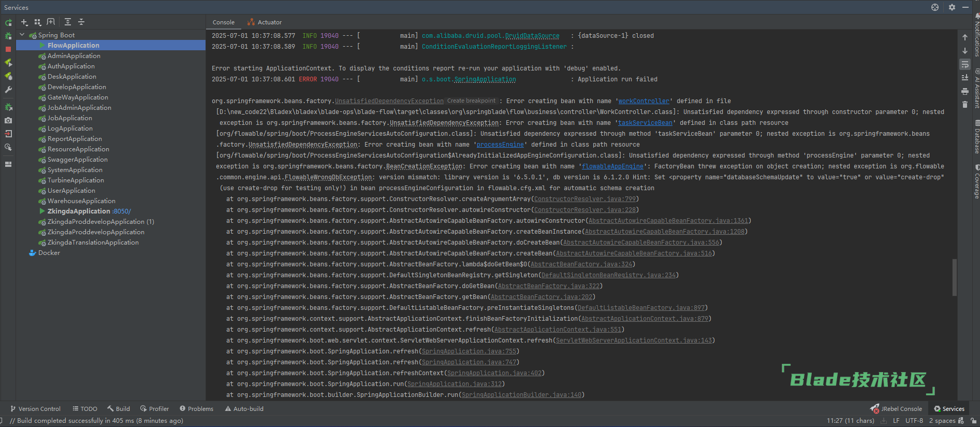The width and height of the screenshot is (980, 427).
Task: Click Collapse All in the Services toolbar
Action: coord(81,22)
